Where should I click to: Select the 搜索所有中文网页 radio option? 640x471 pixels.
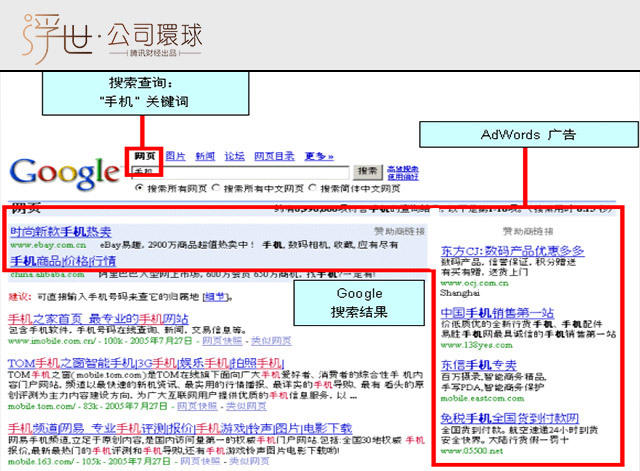[x=216, y=187]
